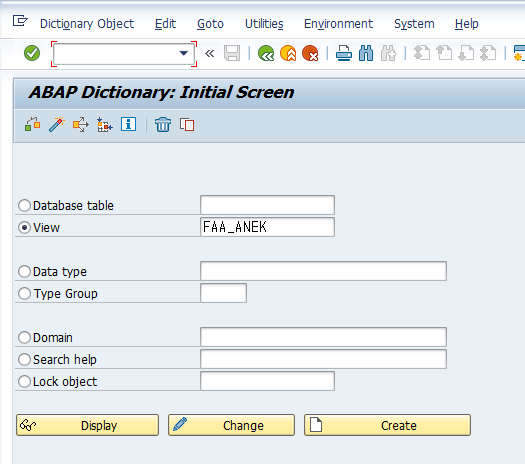Select the Type Group radio button

(x=24, y=294)
